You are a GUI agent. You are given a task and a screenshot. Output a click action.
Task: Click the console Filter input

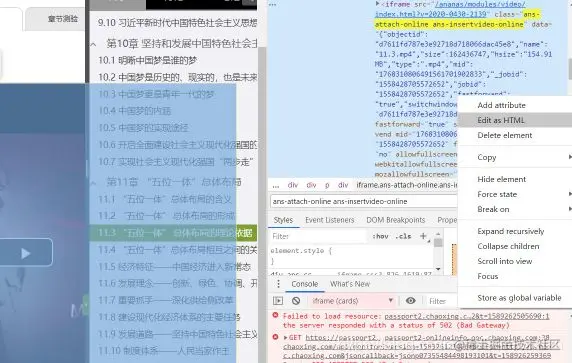tap(441, 301)
